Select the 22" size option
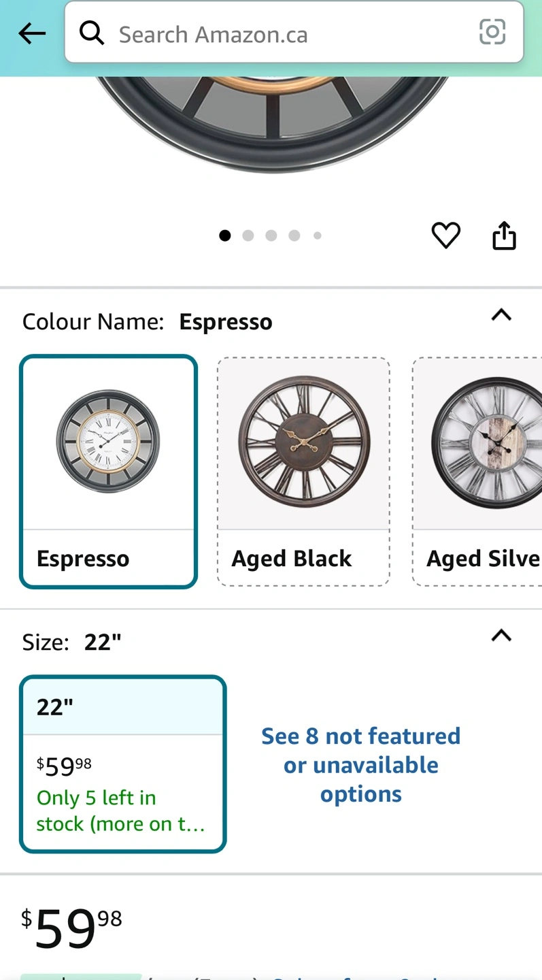The image size is (542, 980). point(123,764)
